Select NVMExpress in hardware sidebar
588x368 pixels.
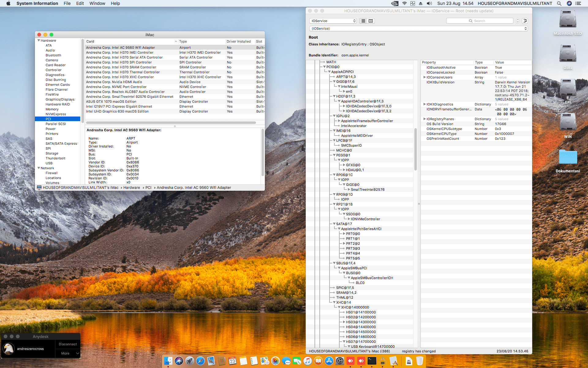[56, 114]
